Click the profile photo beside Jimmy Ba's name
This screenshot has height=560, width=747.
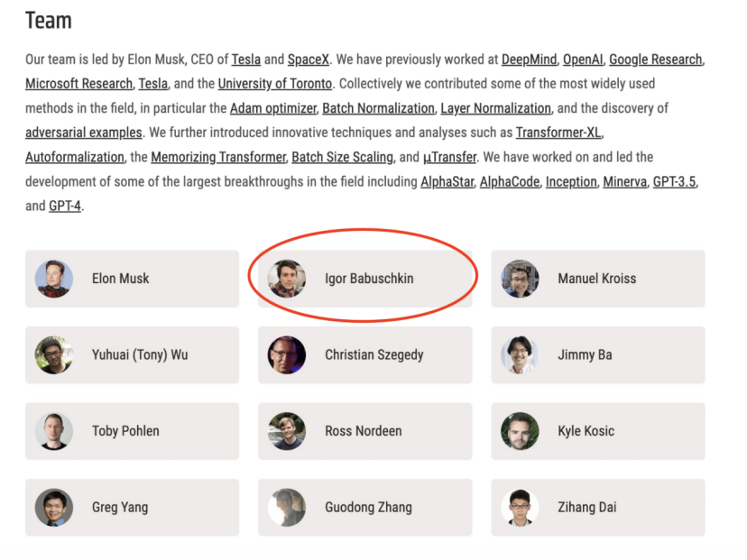pos(520,355)
